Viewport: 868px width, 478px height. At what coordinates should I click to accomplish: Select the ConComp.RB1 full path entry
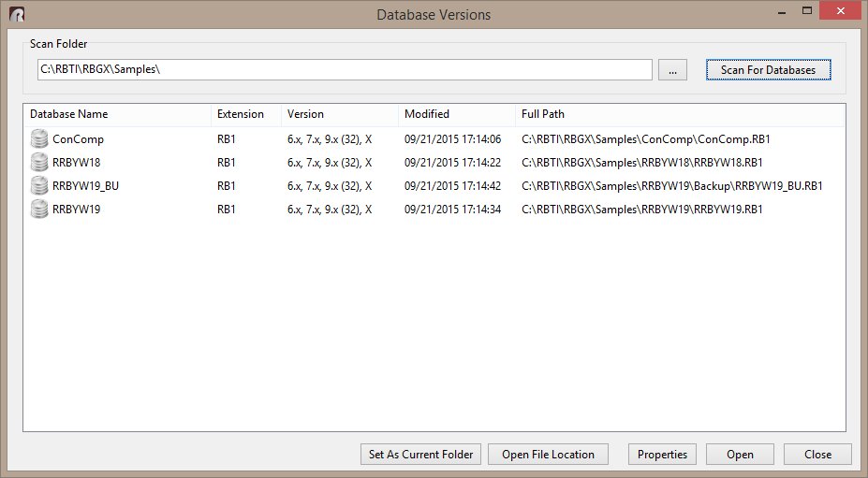645,139
